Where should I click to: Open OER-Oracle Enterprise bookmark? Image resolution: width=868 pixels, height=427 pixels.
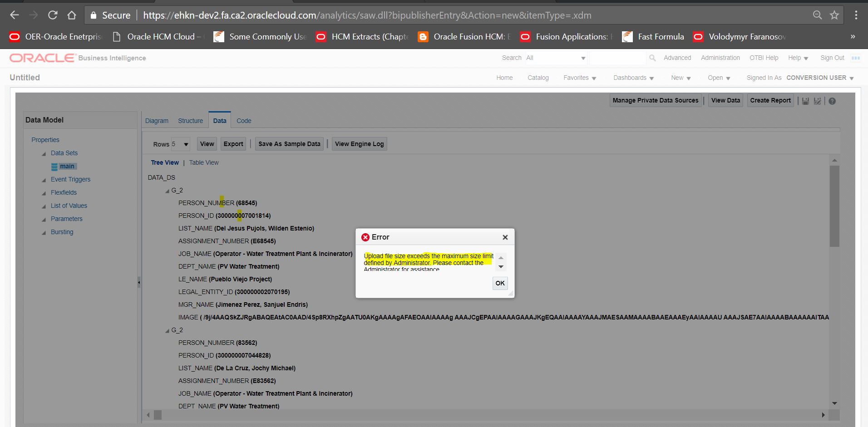point(56,37)
